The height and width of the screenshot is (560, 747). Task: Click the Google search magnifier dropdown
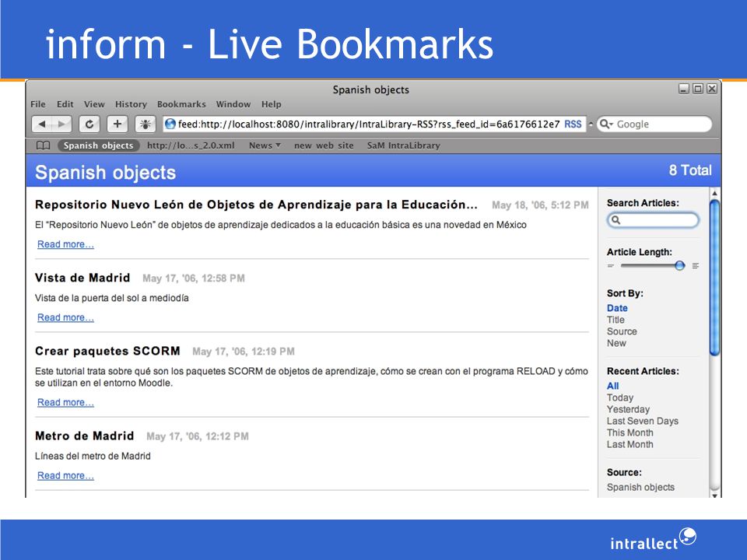pos(606,124)
